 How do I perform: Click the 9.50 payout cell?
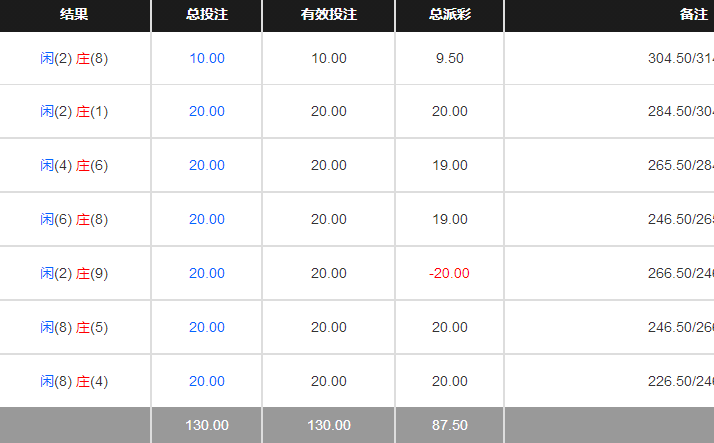coord(449,58)
